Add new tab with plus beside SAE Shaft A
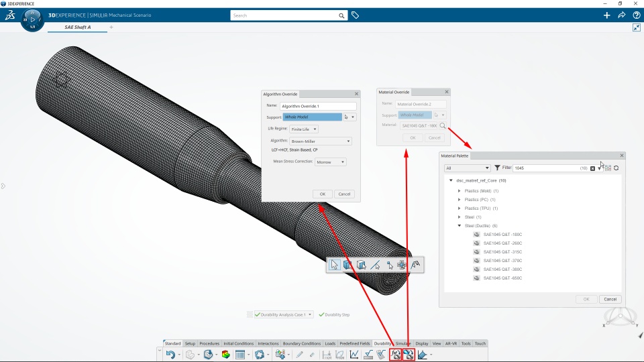Viewport: 644px width, 362px height. click(111, 27)
